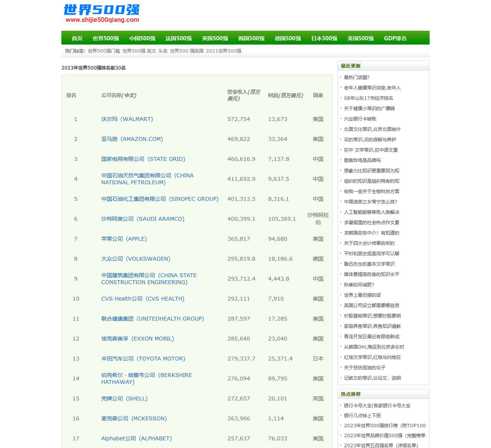Click 壳牌公司 (SHELL) link
The height and width of the screenshot is (448, 491).
124,398
